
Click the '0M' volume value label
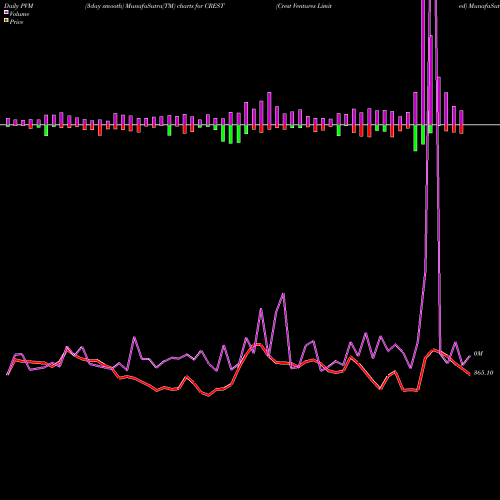pos(478,354)
